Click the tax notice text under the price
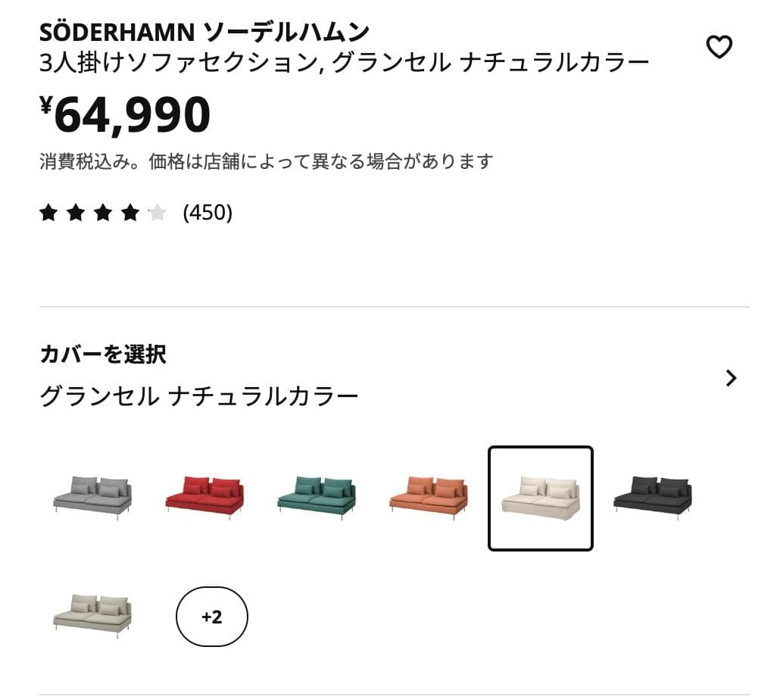Viewport: 777px width, 700px height. pos(267,160)
